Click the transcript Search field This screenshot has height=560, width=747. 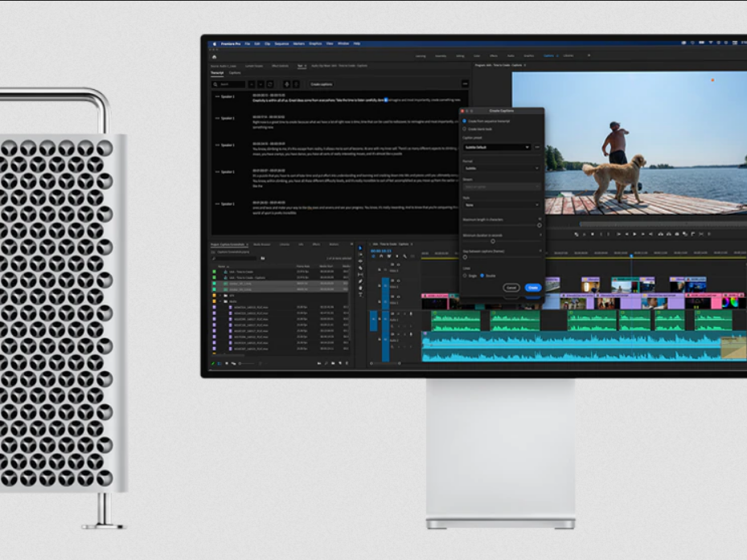point(229,84)
